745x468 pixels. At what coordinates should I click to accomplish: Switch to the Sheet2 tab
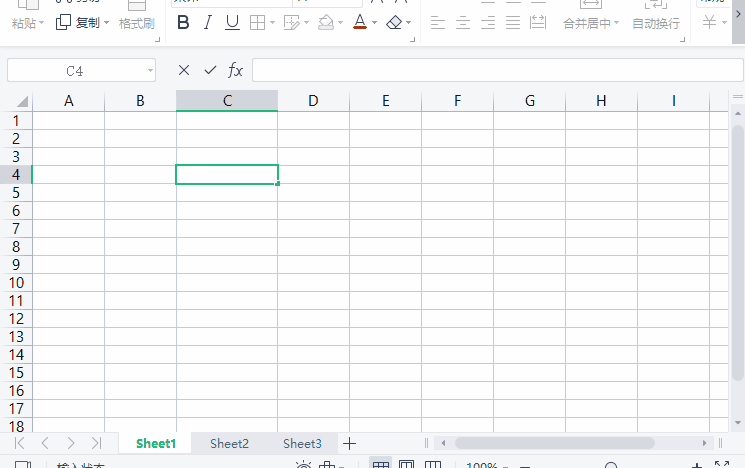[229, 443]
